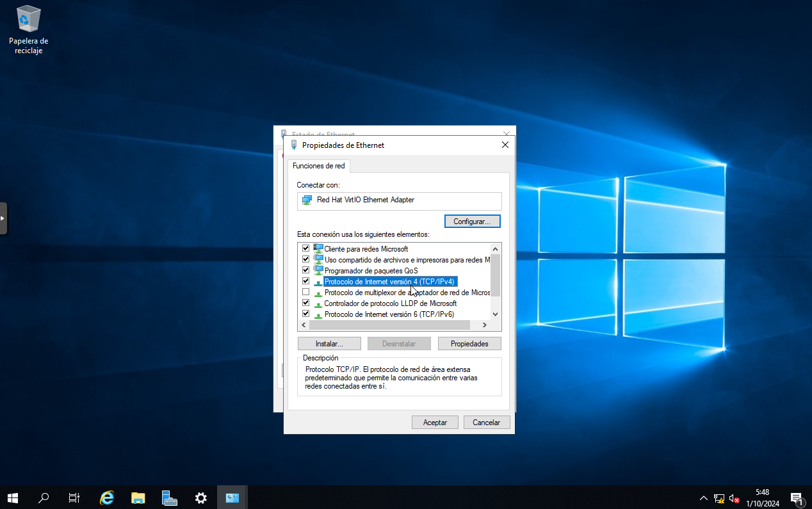Select Uso compartido de archivos e impresoras row
Screen dimensions: 812x509
tap(407, 259)
